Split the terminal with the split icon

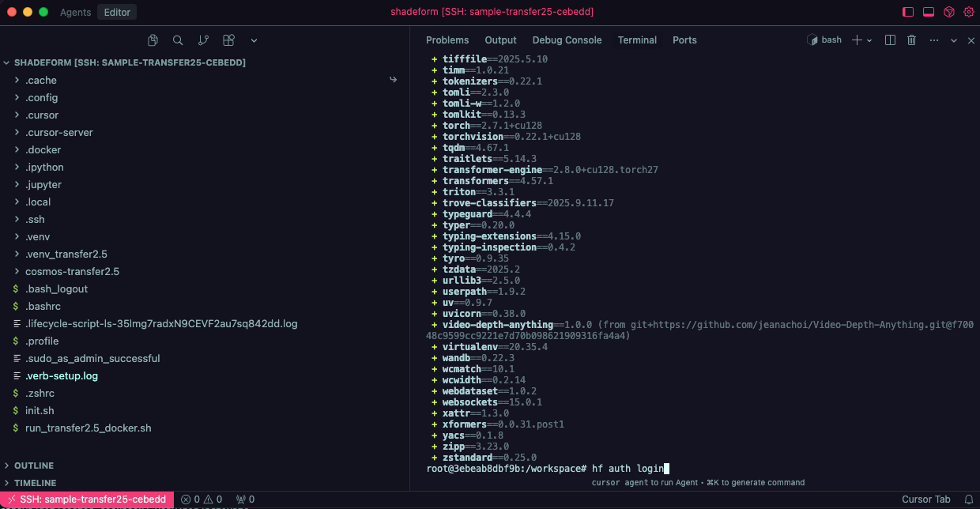[x=890, y=40]
